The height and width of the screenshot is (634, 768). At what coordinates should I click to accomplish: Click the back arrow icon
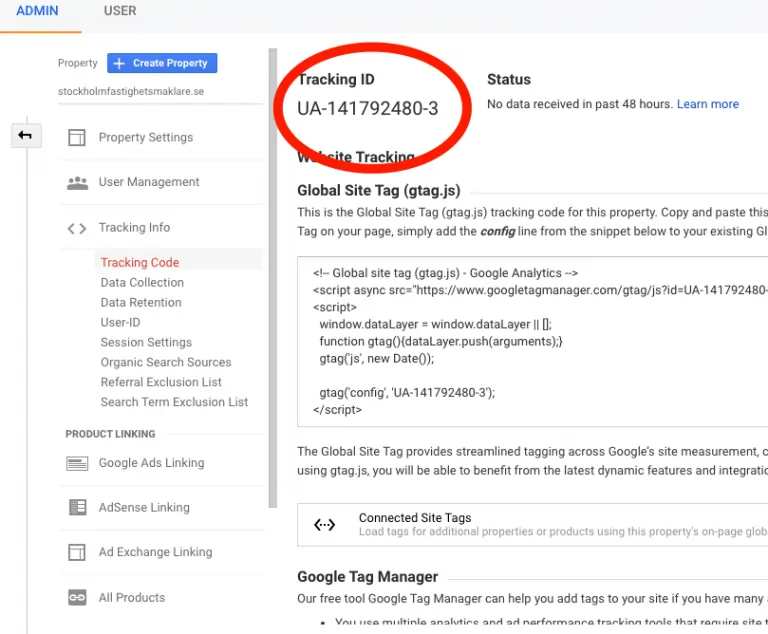point(25,135)
